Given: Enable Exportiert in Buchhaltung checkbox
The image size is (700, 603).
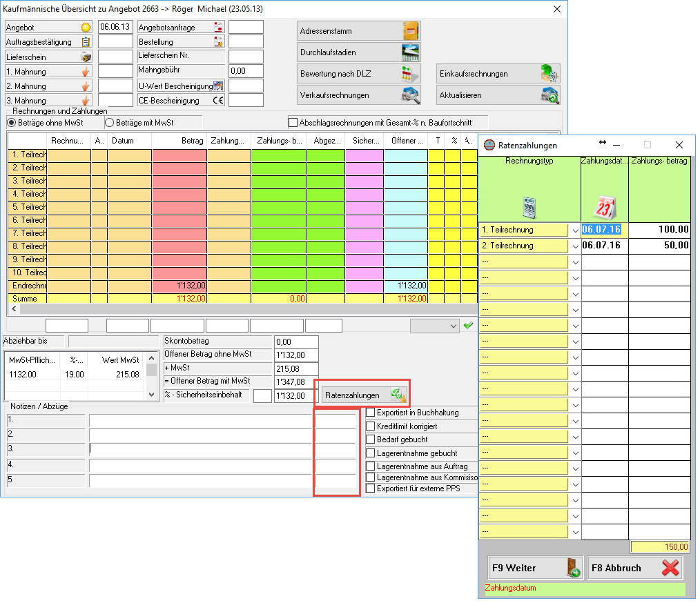Looking at the screenshot, I should point(371,413).
